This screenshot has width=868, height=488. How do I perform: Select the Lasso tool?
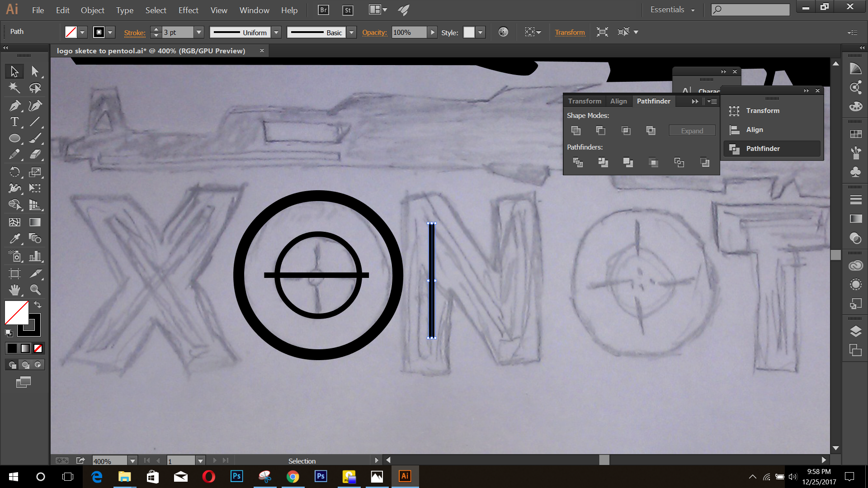tap(35, 88)
